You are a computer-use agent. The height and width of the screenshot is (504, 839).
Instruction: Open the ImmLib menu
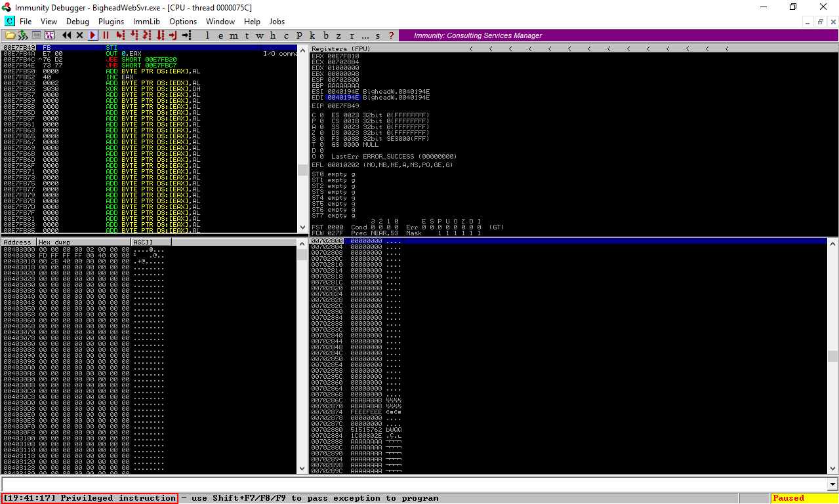tap(146, 22)
